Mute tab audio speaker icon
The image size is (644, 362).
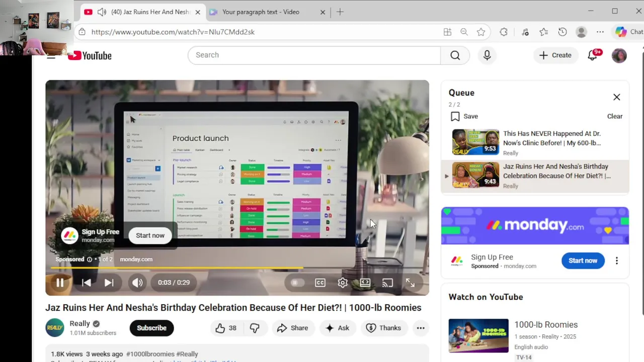click(x=102, y=12)
